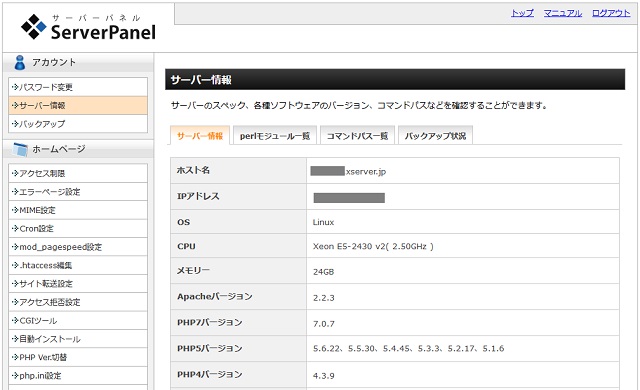Screen dimensions: 640x390
Task: Click the Apache version 2.2.3 value
Action: pyautogui.click(x=324, y=298)
